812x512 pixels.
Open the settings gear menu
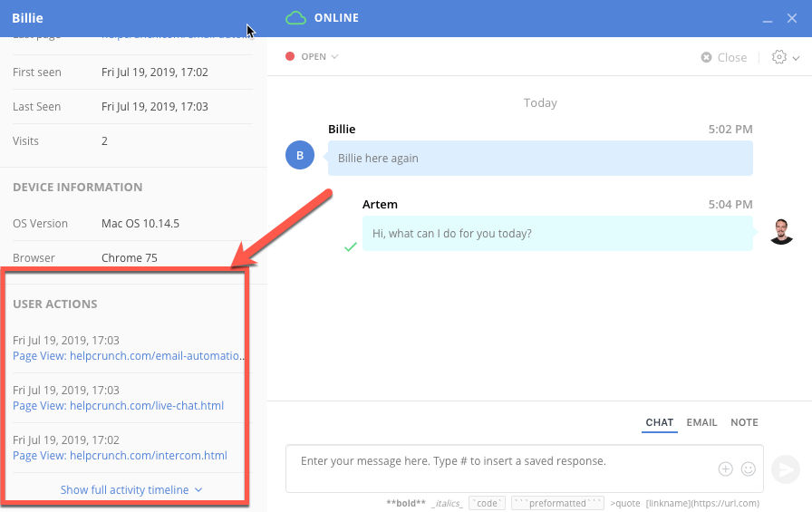778,57
